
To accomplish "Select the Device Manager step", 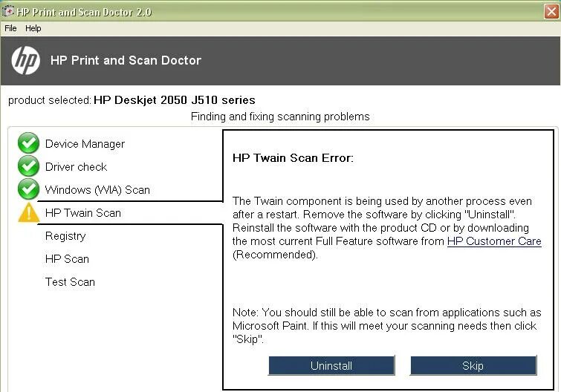I will [85, 143].
